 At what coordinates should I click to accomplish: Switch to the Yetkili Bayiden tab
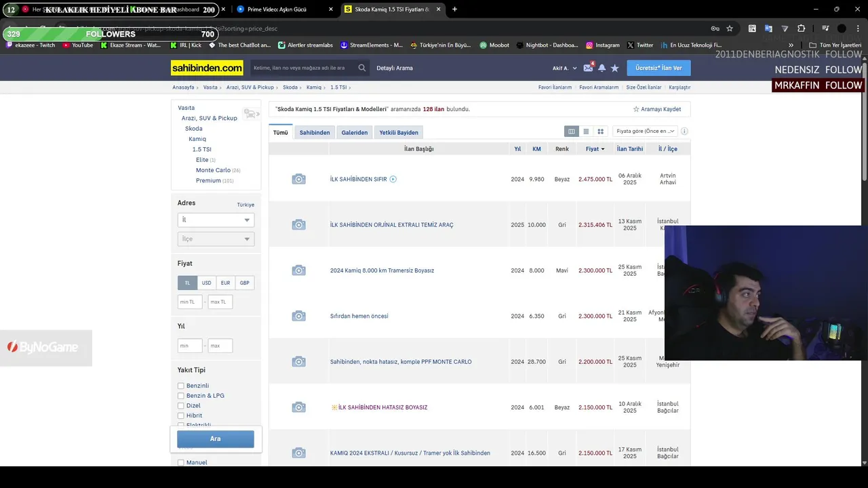[399, 132]
